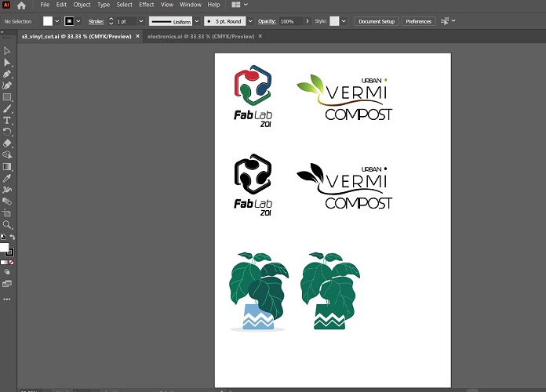Select the Shape Builder tool
Image resolution: width=546 pixels, height=392 pixels.
[x=6, y=155]
